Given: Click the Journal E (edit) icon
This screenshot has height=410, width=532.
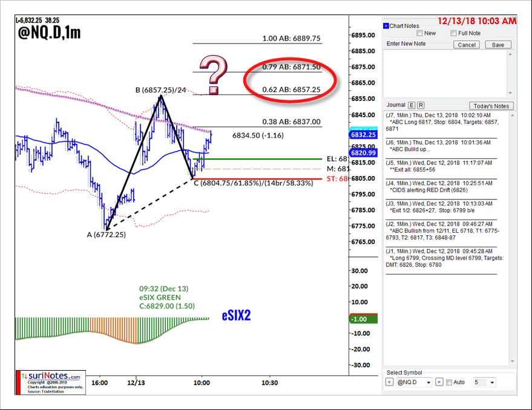Looking at the screenshot, I should pyautogui.click(x=411, y=105).
